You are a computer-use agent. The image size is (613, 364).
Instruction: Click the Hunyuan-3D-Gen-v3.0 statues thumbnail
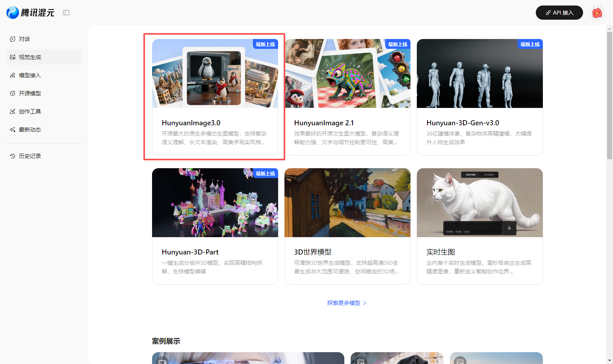tap(480, 73)
